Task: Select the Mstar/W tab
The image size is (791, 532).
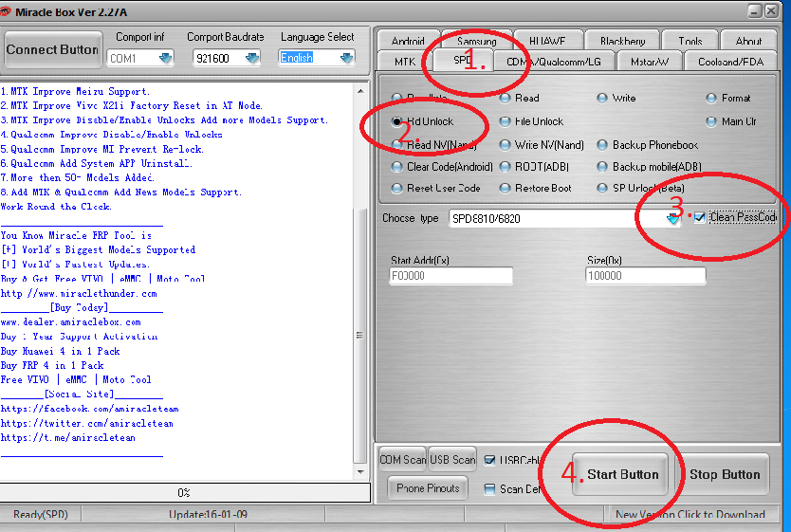Action: coord(650,62)
